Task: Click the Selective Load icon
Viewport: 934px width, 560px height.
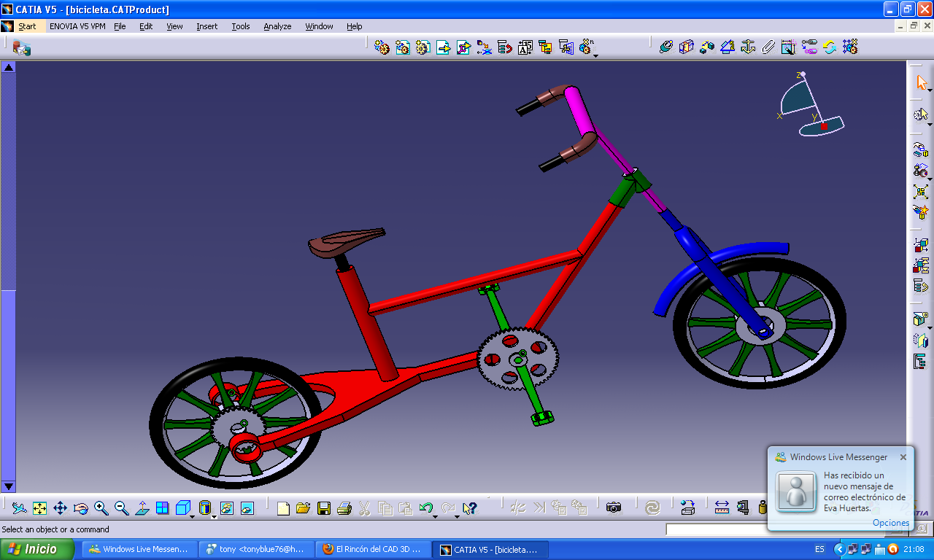Action: tap(545, 47)
